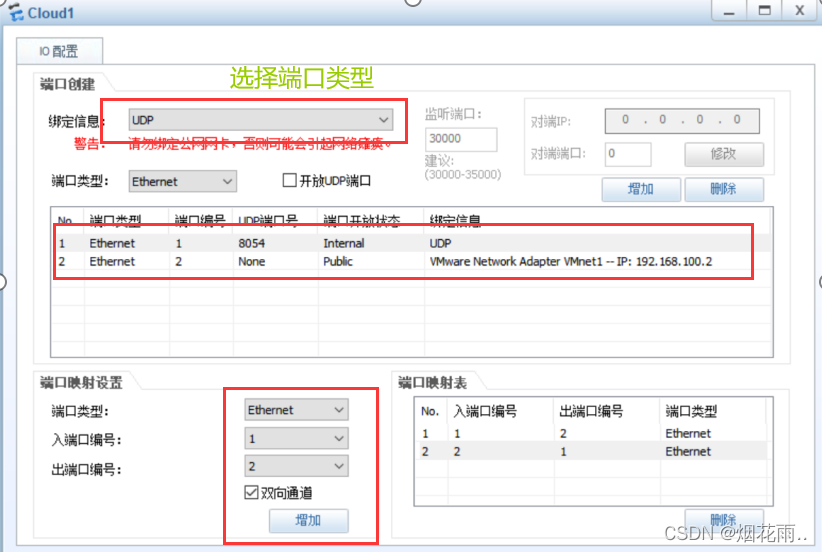Select the Ethernet 8054 Internal UDP row
The width and height of the screenshot is (822, 552).
pyautogui.click(x=412, y=243)
